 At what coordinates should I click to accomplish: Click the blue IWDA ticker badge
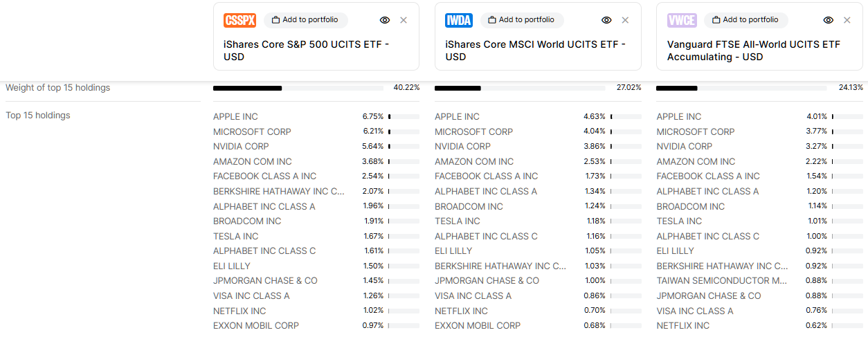459,20
